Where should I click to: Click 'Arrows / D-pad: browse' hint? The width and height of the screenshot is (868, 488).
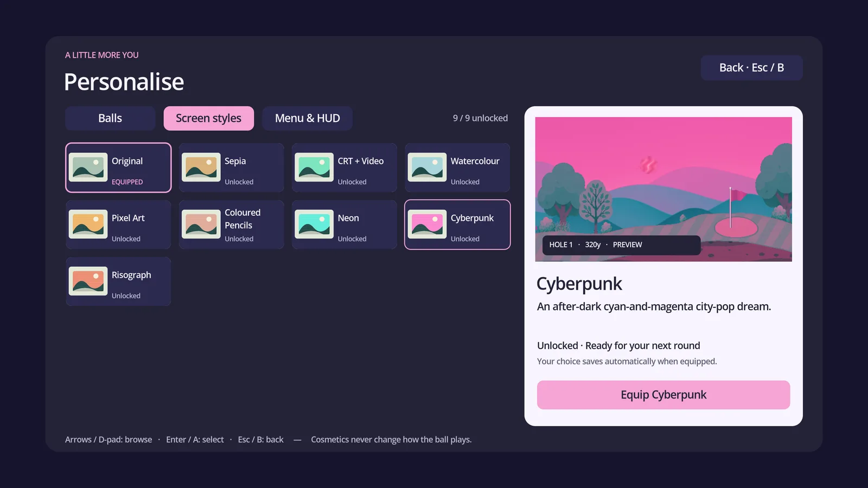click(x=108, y=440)
